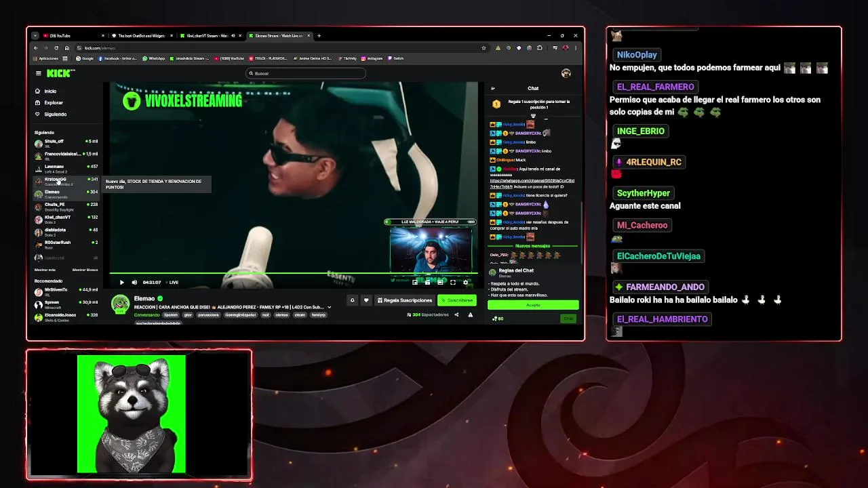Toggle theater mode on the player
The image size is (868, 488).
point(440,282)
